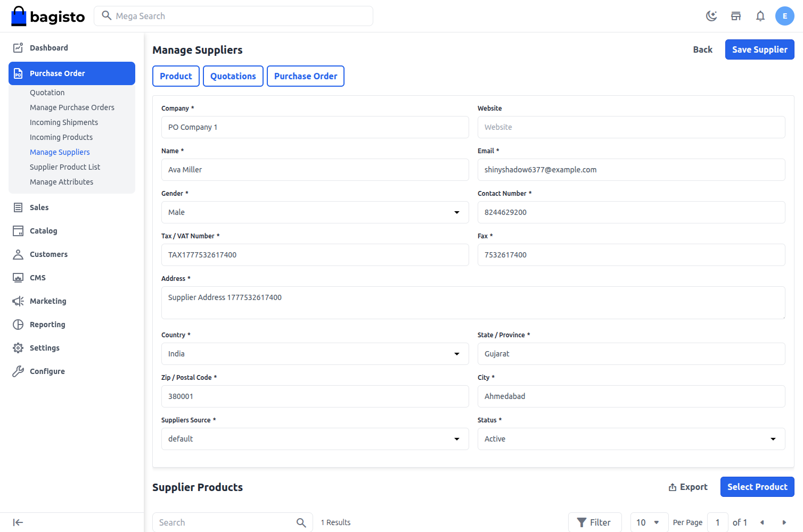
Task: Open the user profile avatar menu
Action: pos(785,16)
